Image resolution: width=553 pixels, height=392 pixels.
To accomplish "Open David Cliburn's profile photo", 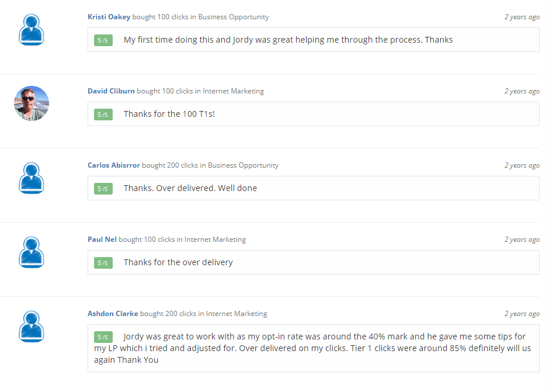I will click(x=32, y=103).
